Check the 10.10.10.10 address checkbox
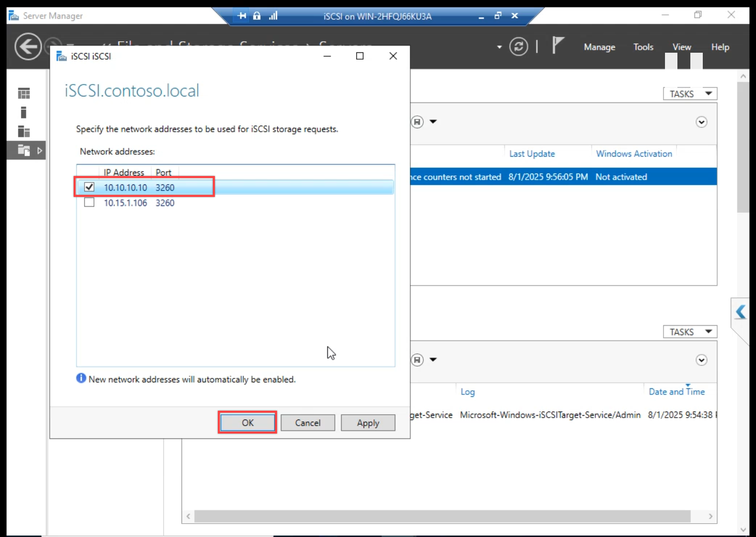 coord(89,187)
